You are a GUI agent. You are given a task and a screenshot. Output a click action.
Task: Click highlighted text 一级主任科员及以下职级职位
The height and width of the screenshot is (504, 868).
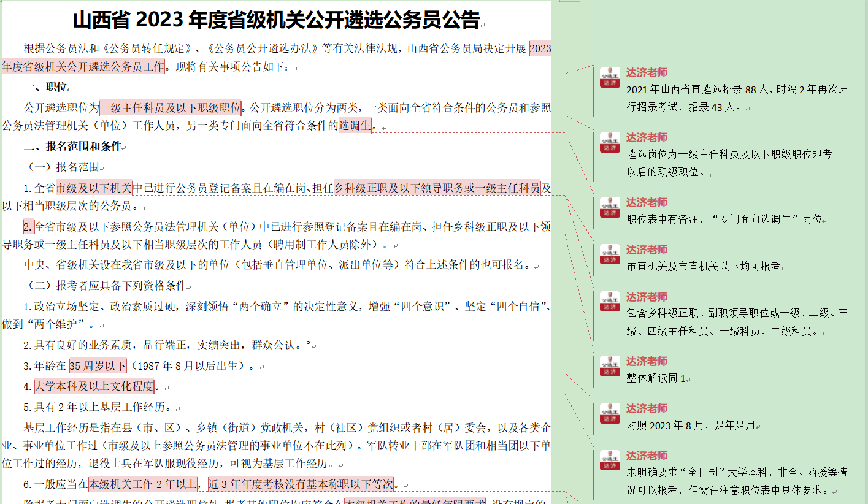(170, 108)
